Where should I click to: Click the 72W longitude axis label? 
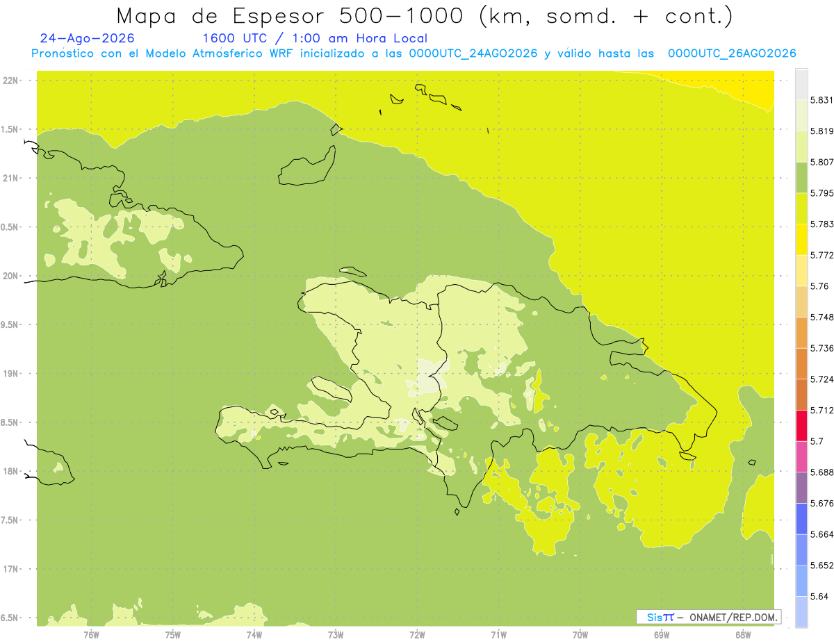tap(417, 635)
